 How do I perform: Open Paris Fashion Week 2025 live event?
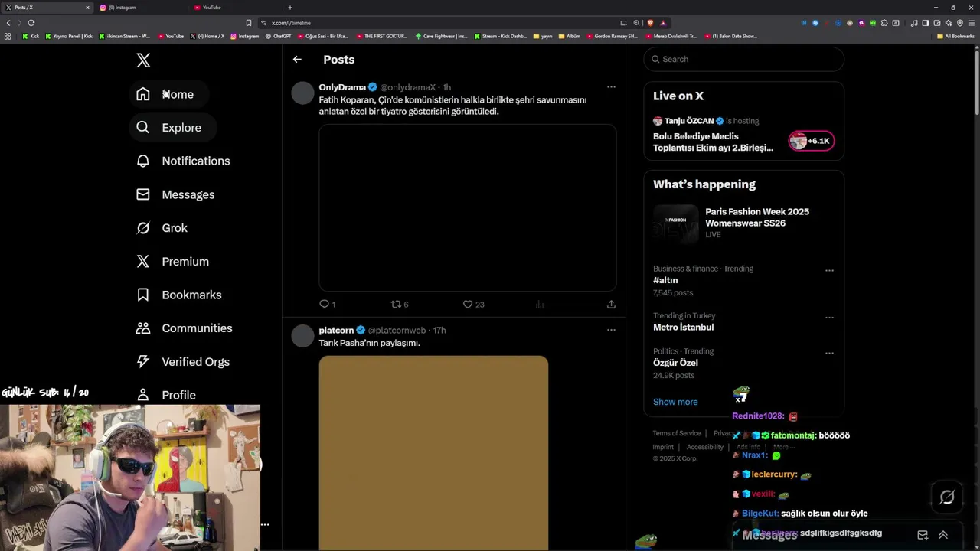[744, 223]
